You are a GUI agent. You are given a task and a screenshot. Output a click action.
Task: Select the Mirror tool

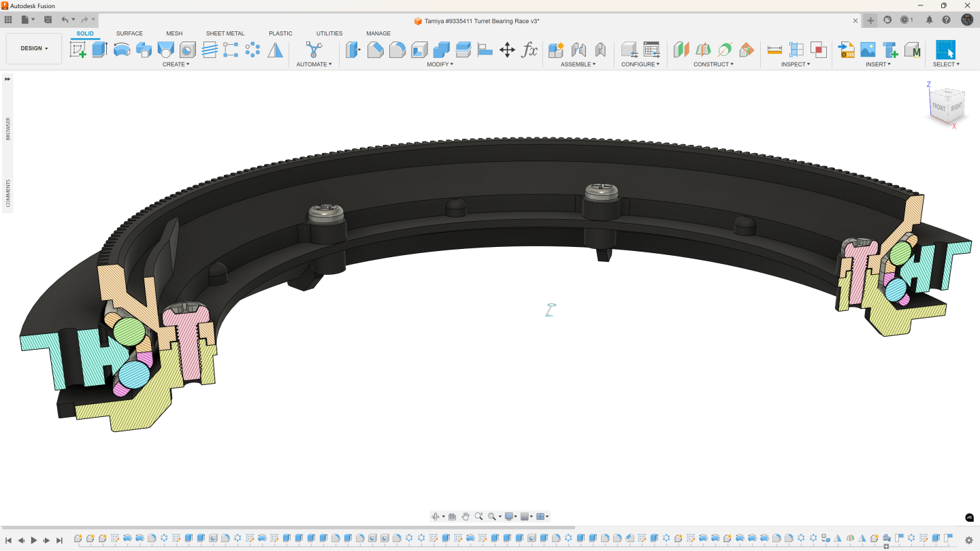tap(275, 50)
